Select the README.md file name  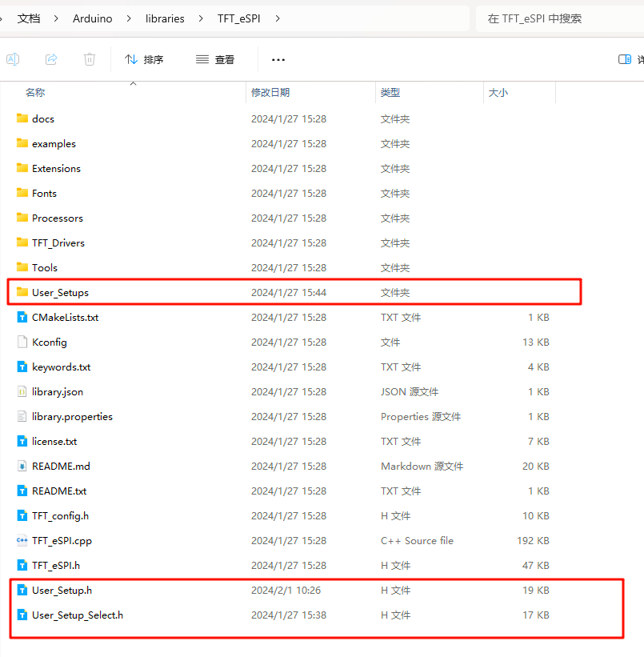(x=61, y=466)
